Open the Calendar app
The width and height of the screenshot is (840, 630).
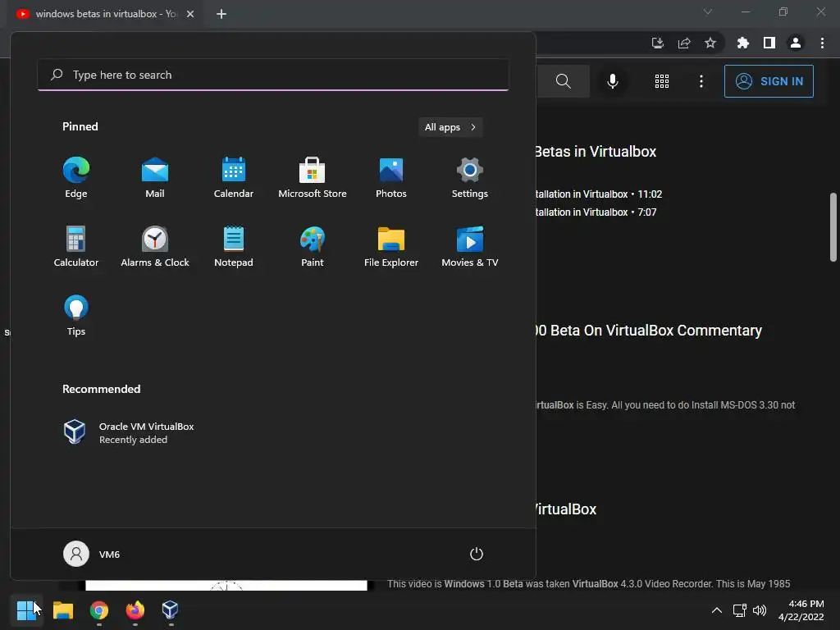coord(234,178)
